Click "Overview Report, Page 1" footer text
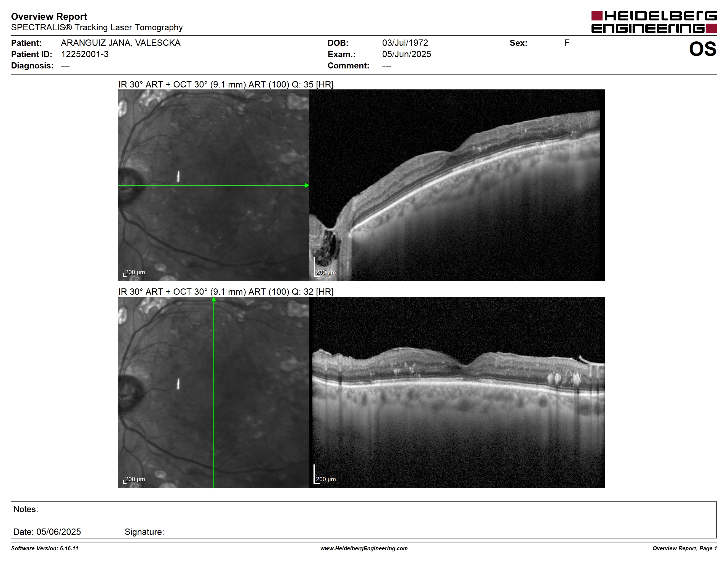 685,548
